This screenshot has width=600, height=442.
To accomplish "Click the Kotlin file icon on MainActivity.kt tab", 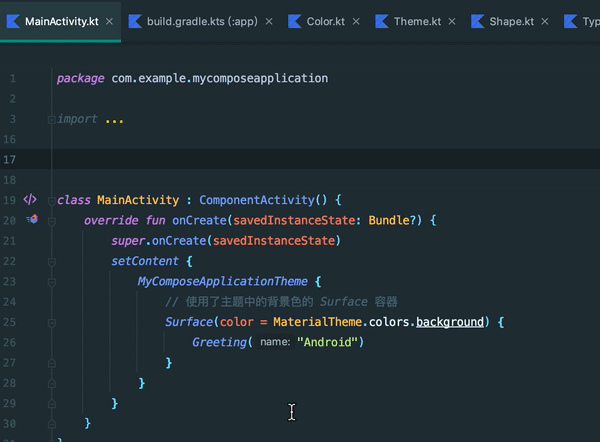I will tap(13, 21).
